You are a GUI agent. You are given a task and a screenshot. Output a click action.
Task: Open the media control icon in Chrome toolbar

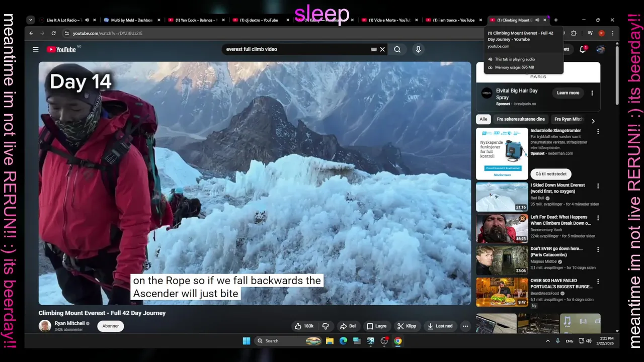pyautogui.click(x=590, y=33)
